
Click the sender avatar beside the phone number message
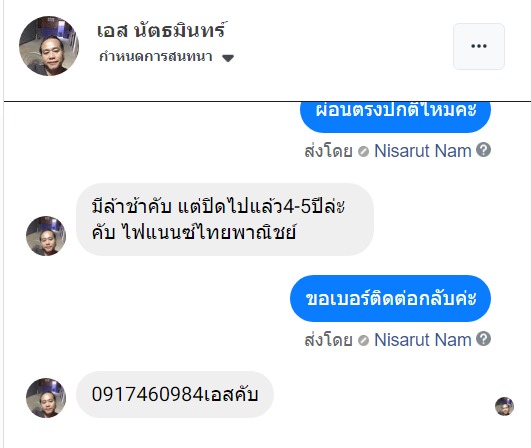[46, 398]
